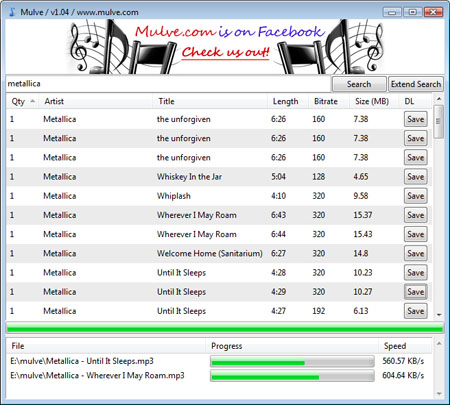Select the Wherever I May Roam.mp3 download
The width and height of the screenshot is (450, 405).
coord(97,376)
